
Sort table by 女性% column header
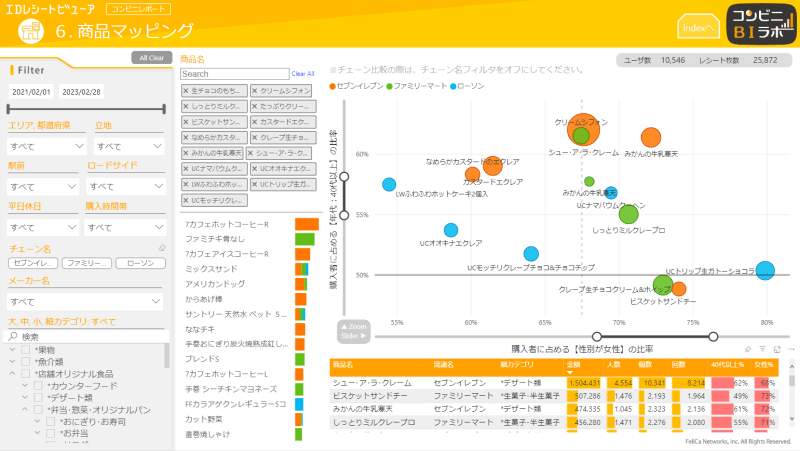763,364
